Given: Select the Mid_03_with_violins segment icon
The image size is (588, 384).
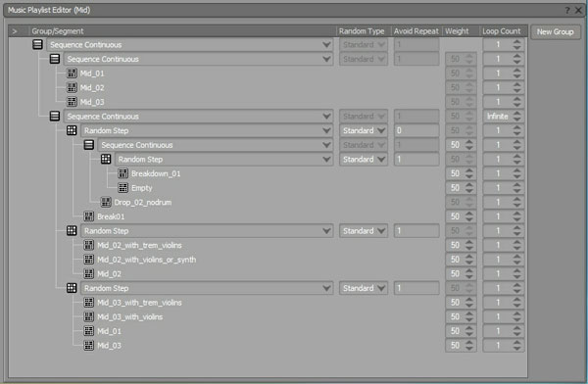Looking at the screenshot, I should pos(89,316).
